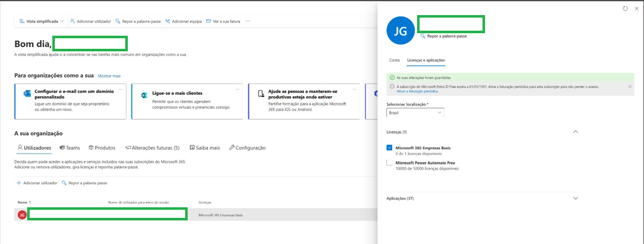The height and width of the screenshot is (244, 644).
Task: Click the saved changes green confirmation message
Action: (510, 78)
